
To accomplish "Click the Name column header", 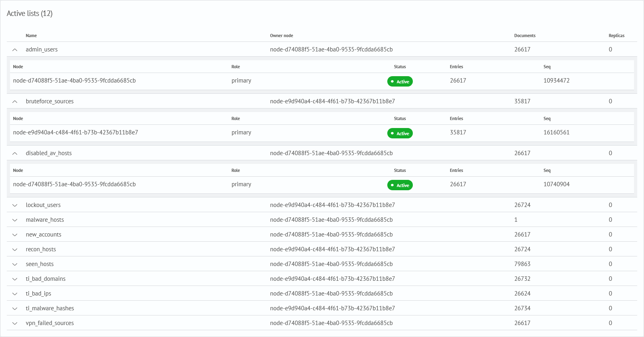I will [31, 35].
